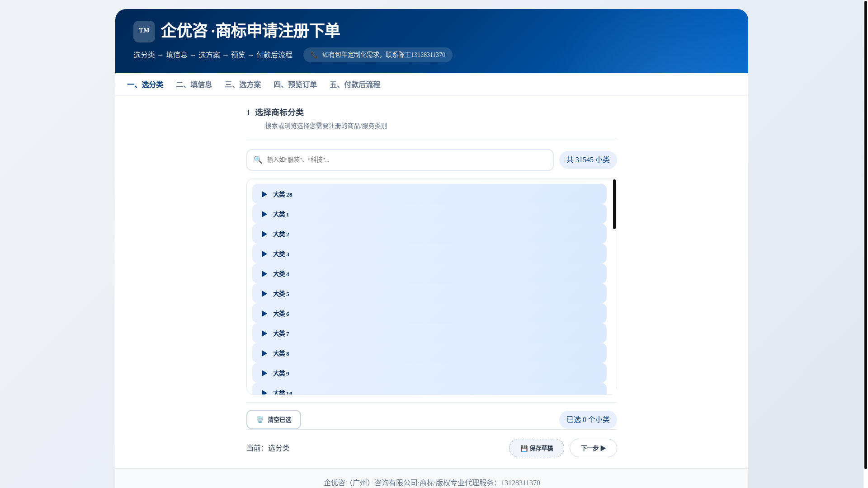Expand 大类 6 triangle
868x488 pixels.
point(264,314)
